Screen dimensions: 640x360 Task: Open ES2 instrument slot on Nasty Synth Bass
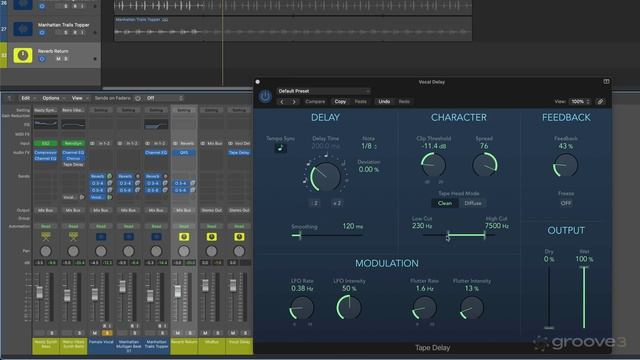[46, 143]
